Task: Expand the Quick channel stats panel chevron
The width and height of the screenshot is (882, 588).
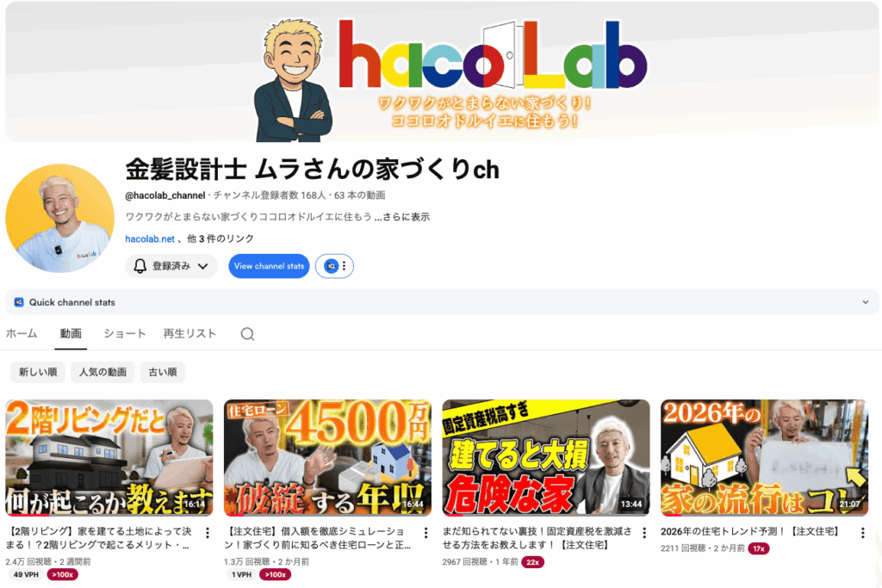Action: coord(865,302)
